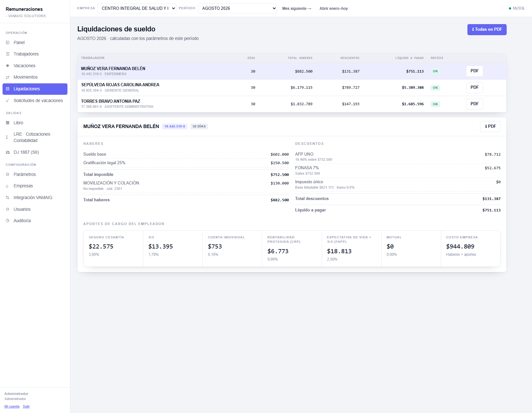Select TORRES BRAVO ANTONIA PAZ row
The width and height of the screenshot is (532, 413).
pyautogui.click(x=292, y=104)
